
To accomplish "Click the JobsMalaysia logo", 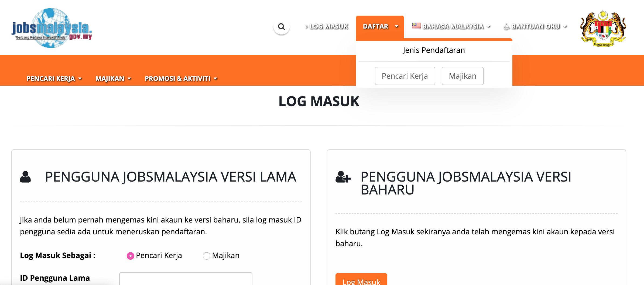I will coord(52,28).
